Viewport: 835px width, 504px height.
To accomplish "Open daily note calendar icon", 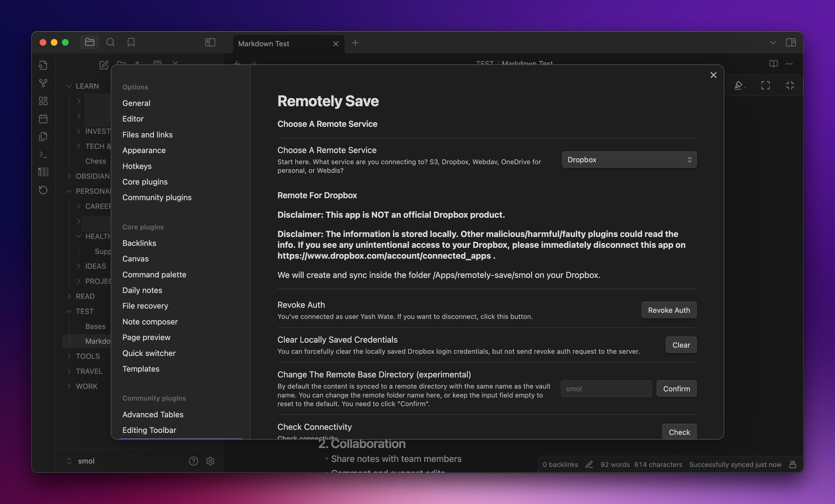I will (x=43, y=119).
